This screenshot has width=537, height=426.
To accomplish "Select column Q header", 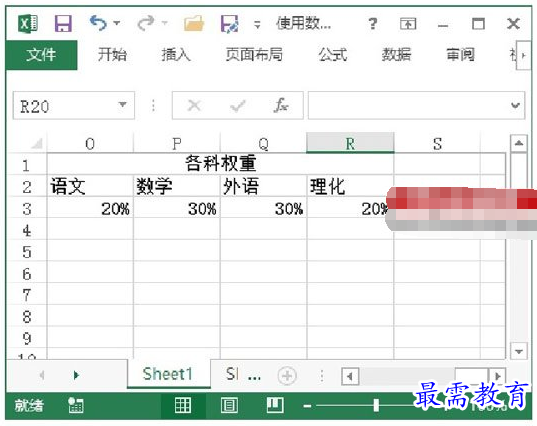I will [x=263, y=143].
